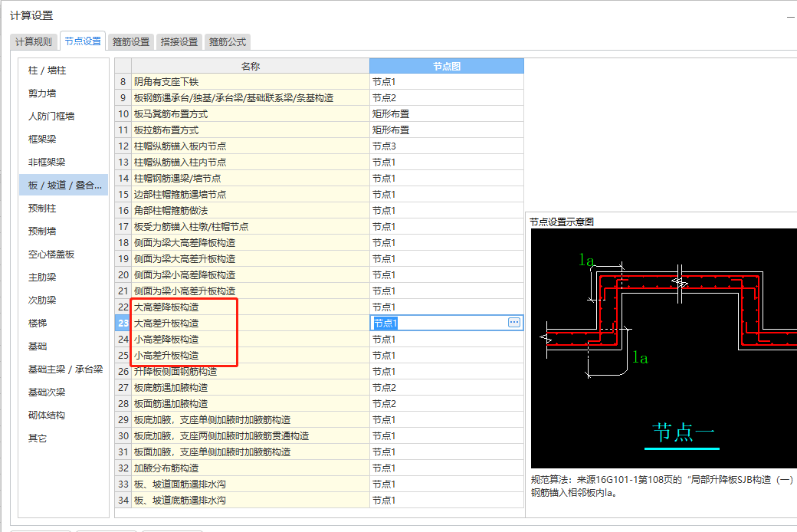Viewport: 797px width, 532px height.
Task: Select row 14 柱帽钢筋遇梁/墙节点
Action: click(x=250, y=179)
